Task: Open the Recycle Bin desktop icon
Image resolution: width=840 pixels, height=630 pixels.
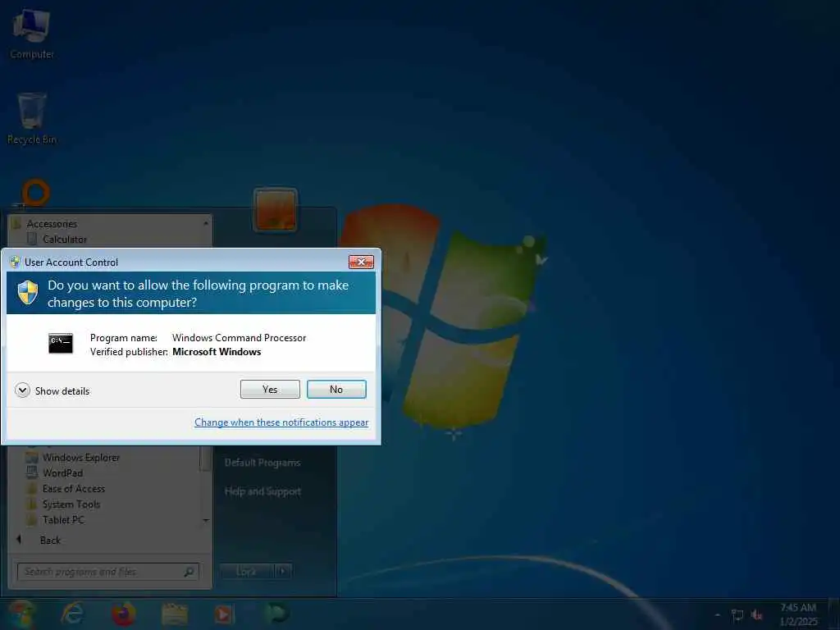Action: [32, 118]
